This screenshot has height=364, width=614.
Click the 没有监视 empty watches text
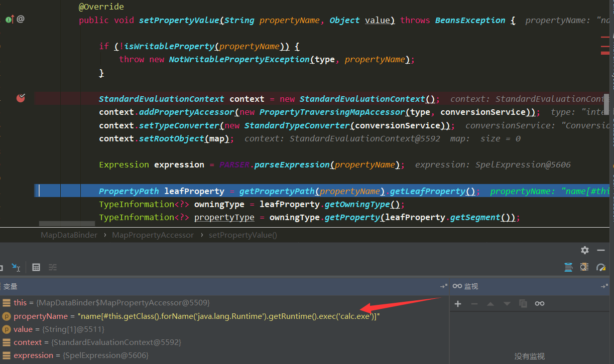pyautogui.click(x=530, y=356)
